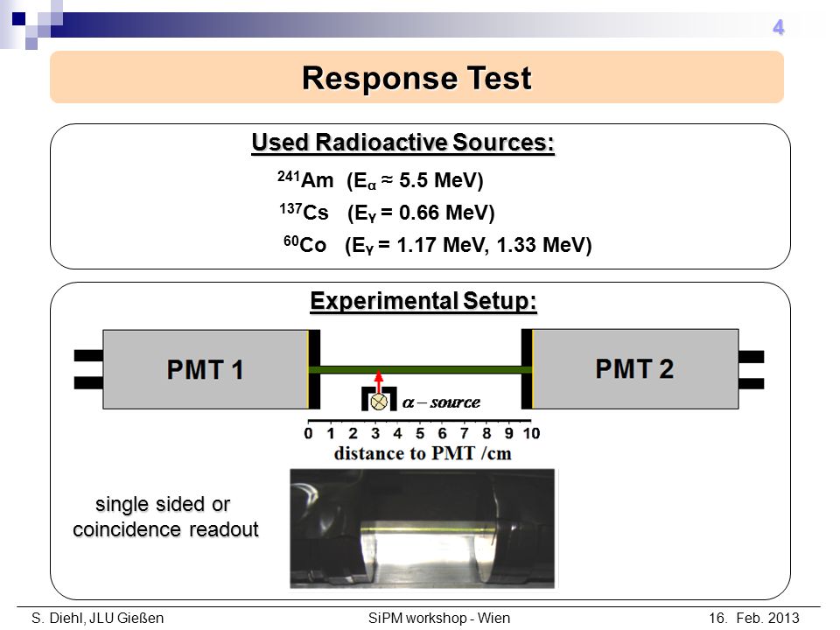The width and height of the screenshot is (840, 630).
Task: Click the 'α – source' label
Action: coord(441,402)
